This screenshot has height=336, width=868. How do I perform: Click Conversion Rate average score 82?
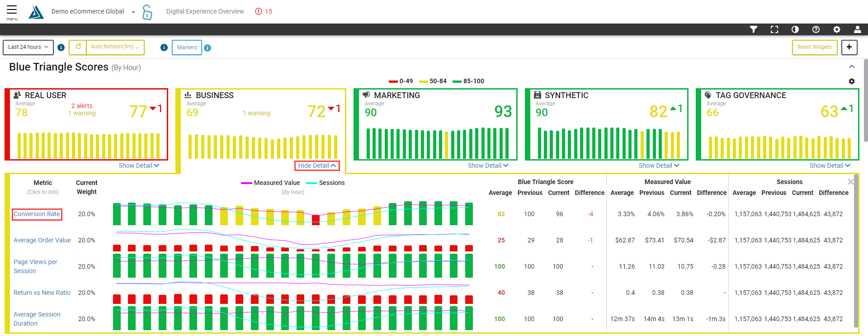pyautogui.click(x=501, y=214)
